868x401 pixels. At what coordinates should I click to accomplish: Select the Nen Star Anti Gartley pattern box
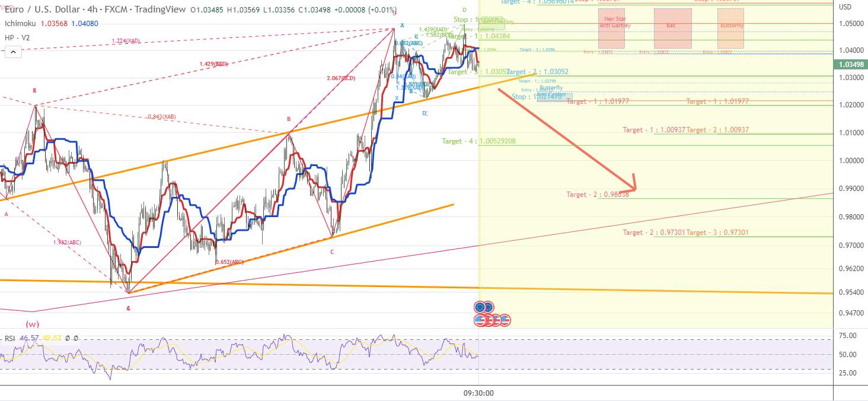pos(612,28)
